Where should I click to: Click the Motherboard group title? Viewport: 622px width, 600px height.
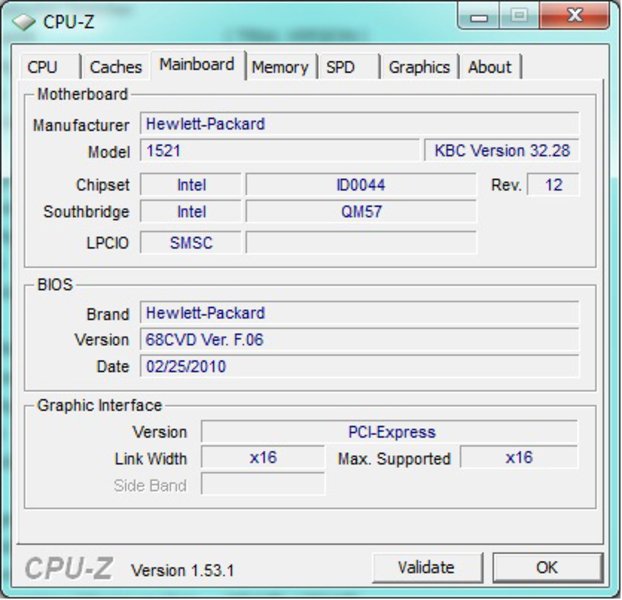(83, 94)
